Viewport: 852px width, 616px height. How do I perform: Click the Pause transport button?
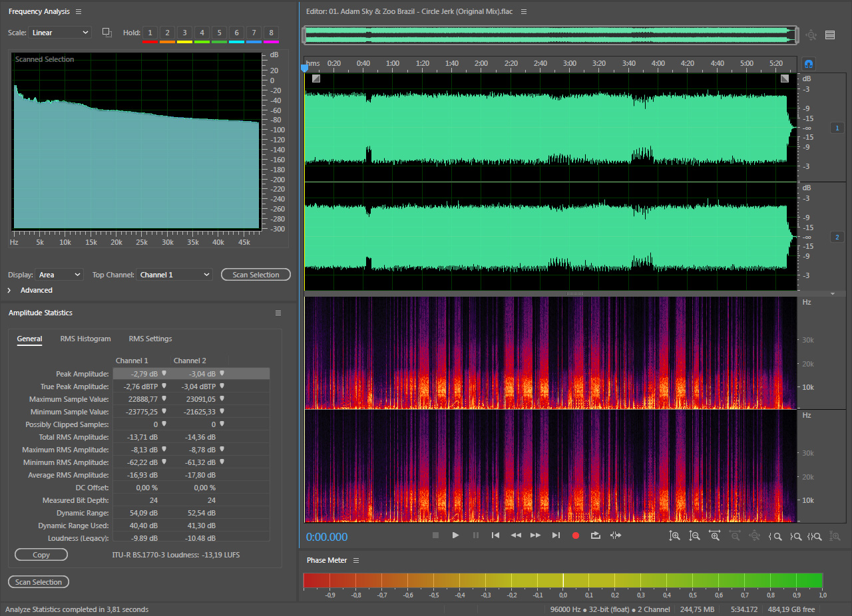coord(476,536)
